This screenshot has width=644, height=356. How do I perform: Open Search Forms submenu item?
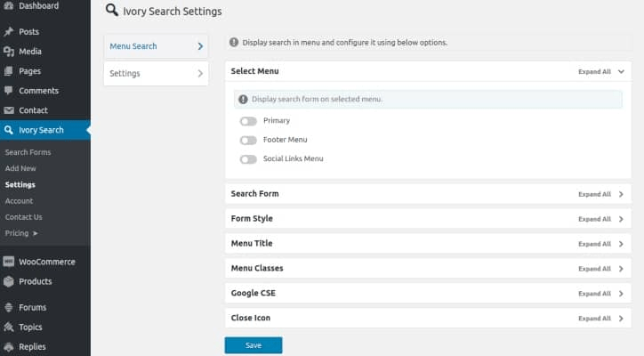(28, 152)
